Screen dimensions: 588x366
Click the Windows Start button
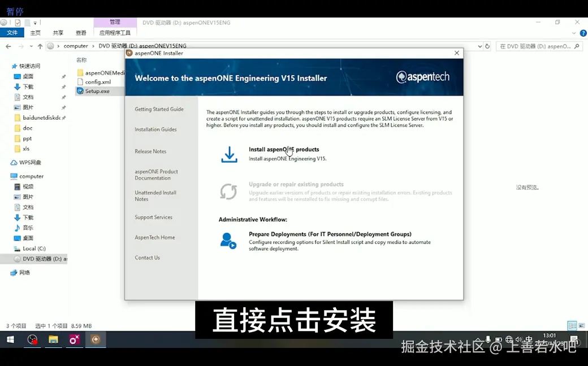[10, 340]
